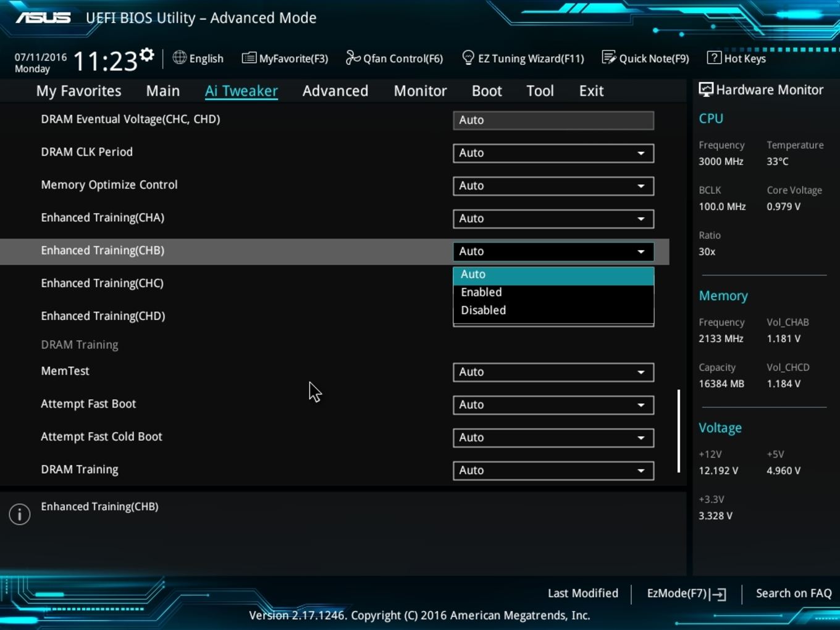Click Core Voltage value 0.979 V

784,206
